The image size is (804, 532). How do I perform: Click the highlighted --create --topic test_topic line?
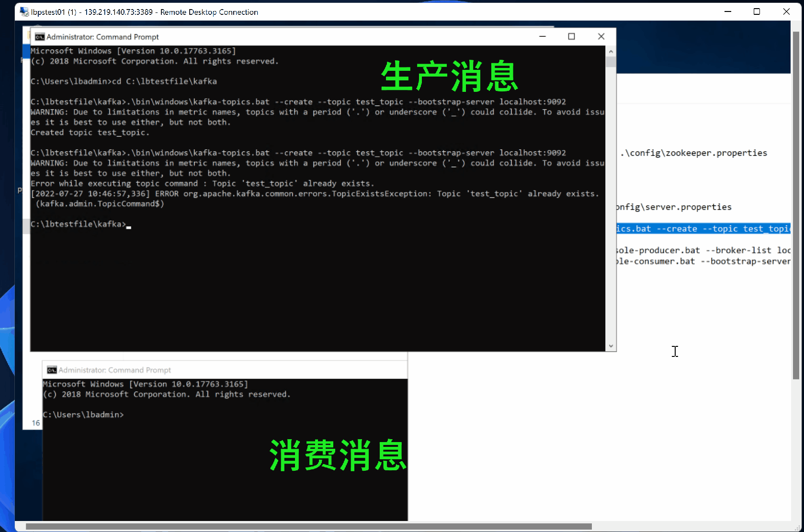pyautogui.click(x=703, y=229)
